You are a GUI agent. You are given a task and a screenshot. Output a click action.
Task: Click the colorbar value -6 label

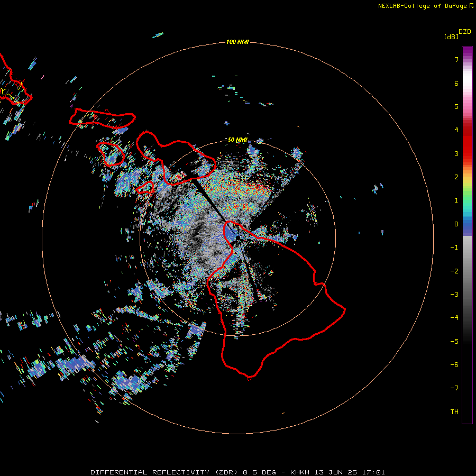[x=454, y=364]
